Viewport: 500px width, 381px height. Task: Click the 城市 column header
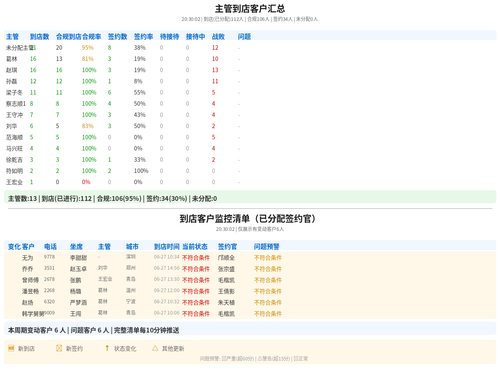coord(132,247)
